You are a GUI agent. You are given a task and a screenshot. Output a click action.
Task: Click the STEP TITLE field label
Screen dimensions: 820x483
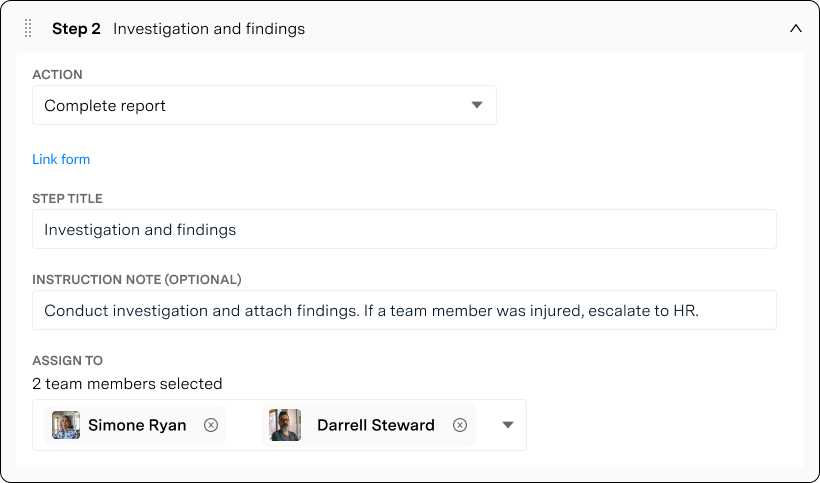click(67, 199)
